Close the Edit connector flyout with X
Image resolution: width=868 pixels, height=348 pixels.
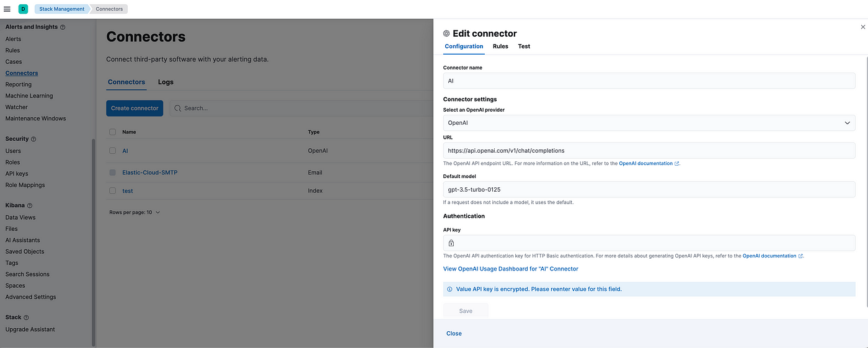[862, 27]
